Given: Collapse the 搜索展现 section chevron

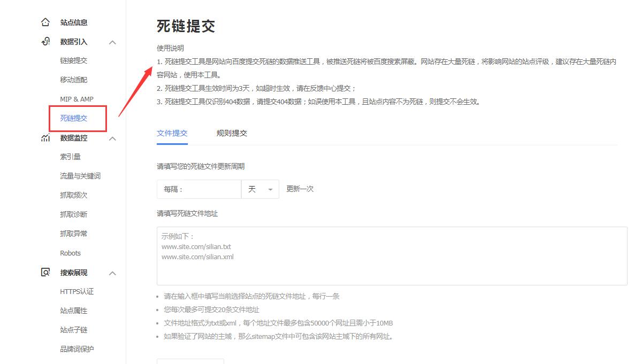Looking at the screenshot, I should (x=112, y=273).
